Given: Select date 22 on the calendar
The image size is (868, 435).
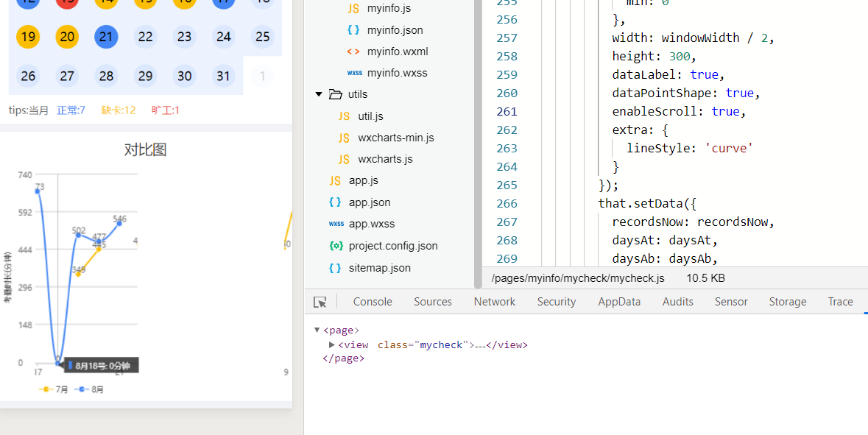Looking at the screenshot, I should [x=145, y=36].
